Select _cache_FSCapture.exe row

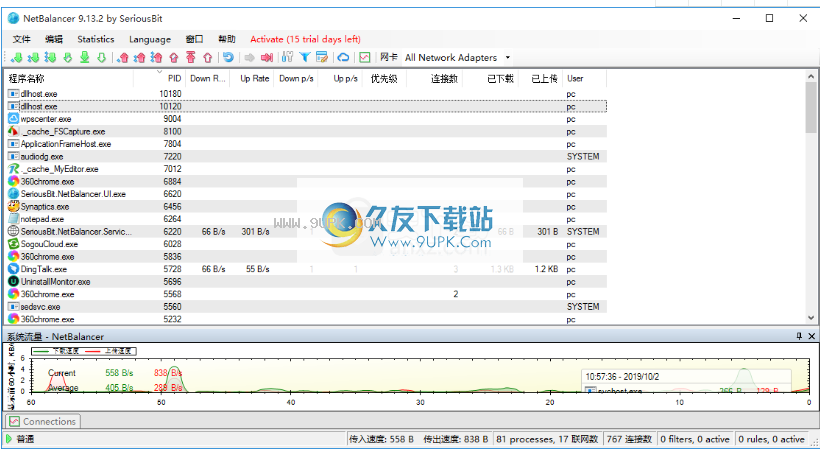click(306, 131)
